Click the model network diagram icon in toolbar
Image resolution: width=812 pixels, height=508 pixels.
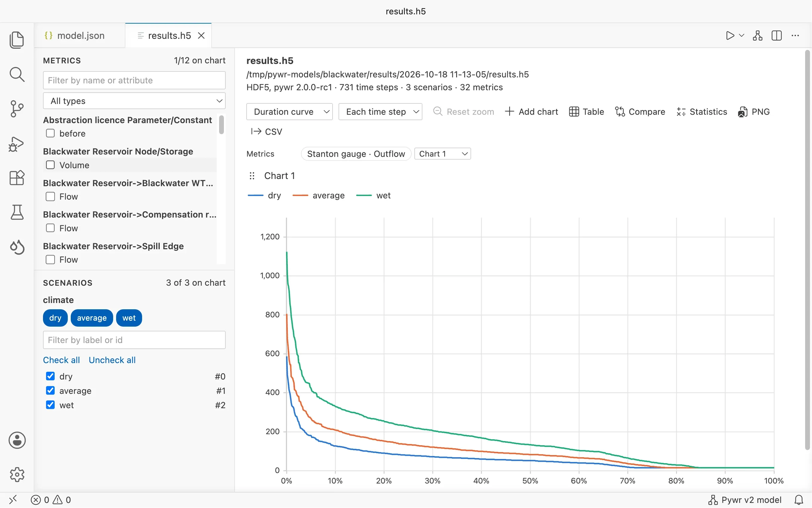[x=758, y=36]
